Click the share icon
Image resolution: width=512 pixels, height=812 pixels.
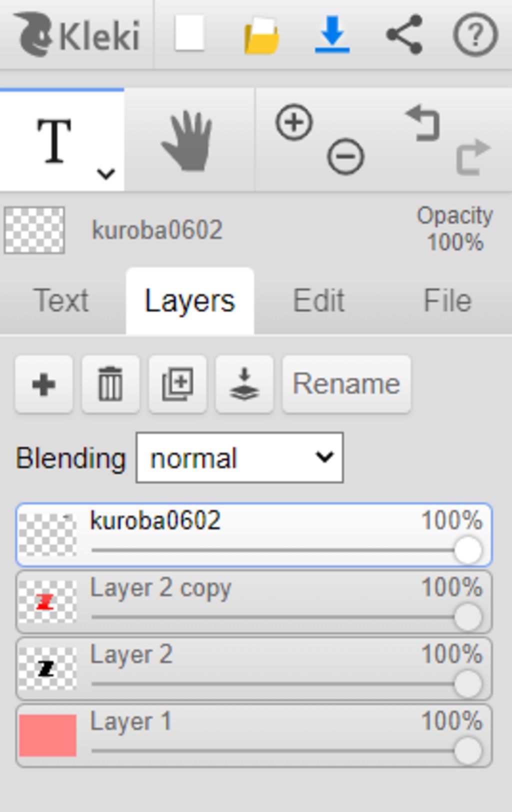pos(404,34)
